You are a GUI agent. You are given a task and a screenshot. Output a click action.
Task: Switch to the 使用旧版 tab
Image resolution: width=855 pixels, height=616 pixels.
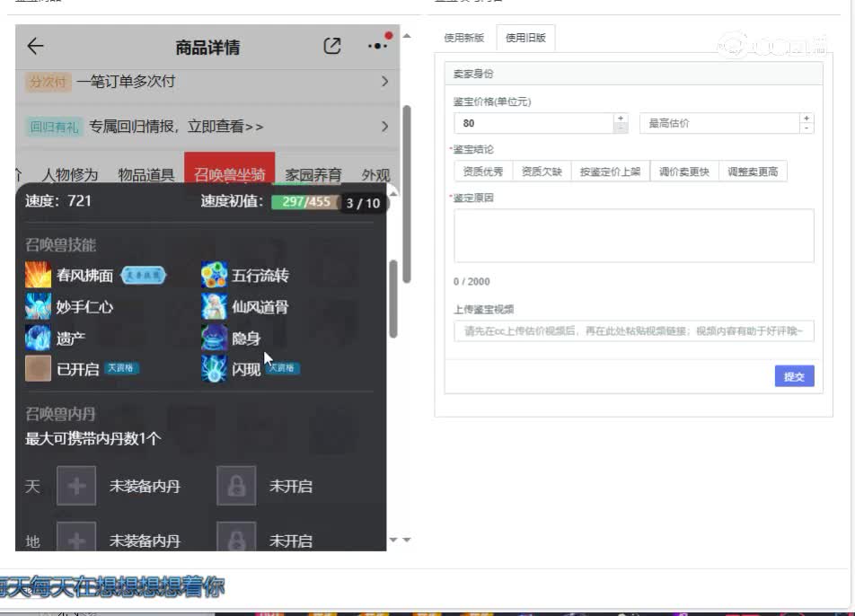coord(525,38)
